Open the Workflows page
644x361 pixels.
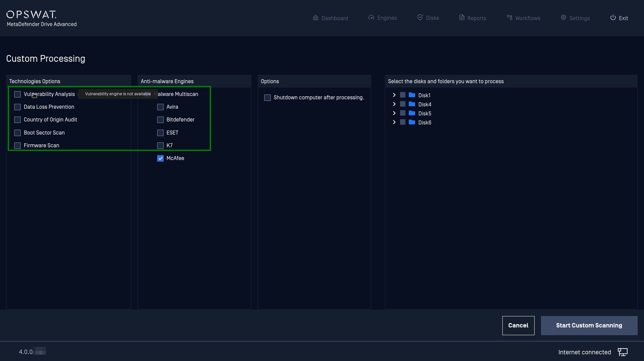pyautogui.click(x=524, y=18)
